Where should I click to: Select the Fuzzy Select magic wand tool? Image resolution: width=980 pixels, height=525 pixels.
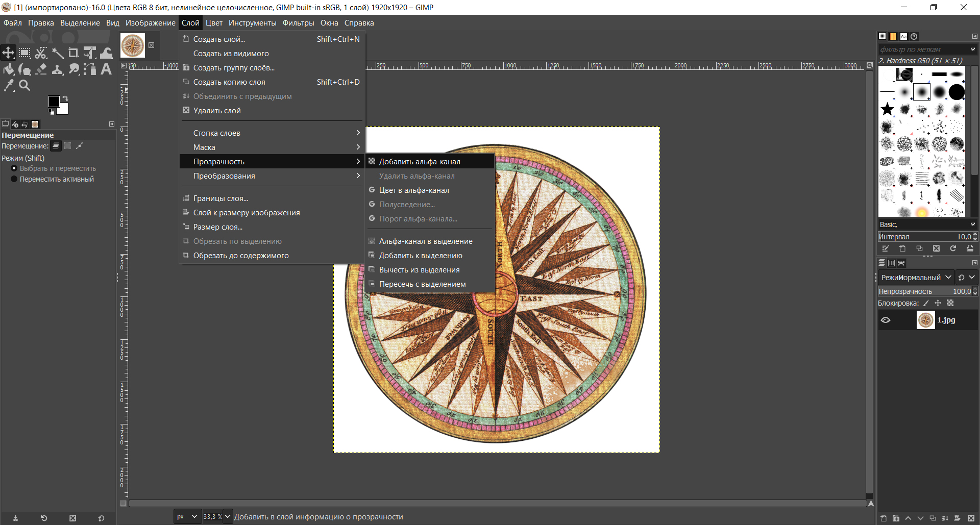(57, 53)
